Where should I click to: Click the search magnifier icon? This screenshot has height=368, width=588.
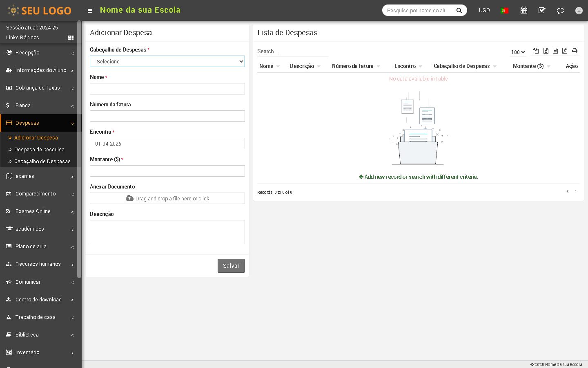459,11
